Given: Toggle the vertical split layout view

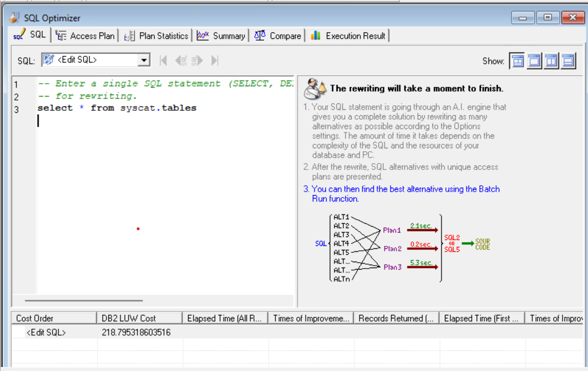Looking at the screenshot, I should 551,60.
